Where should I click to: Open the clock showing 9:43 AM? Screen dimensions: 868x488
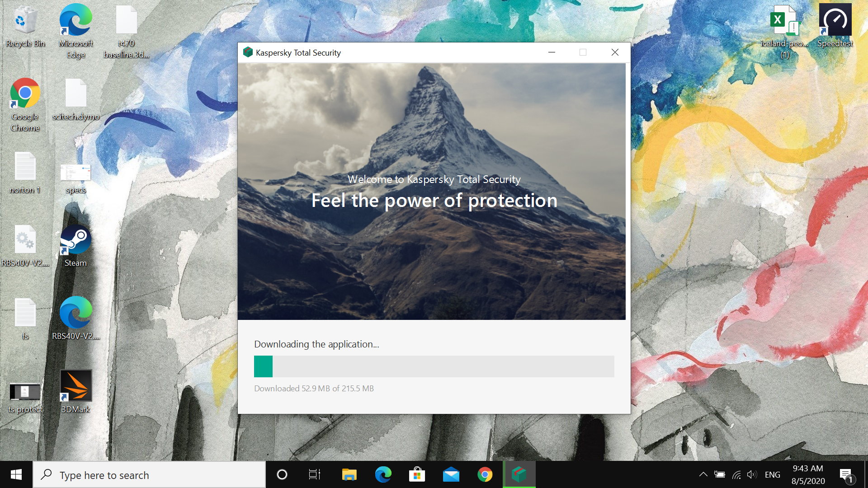click(808, 474)
